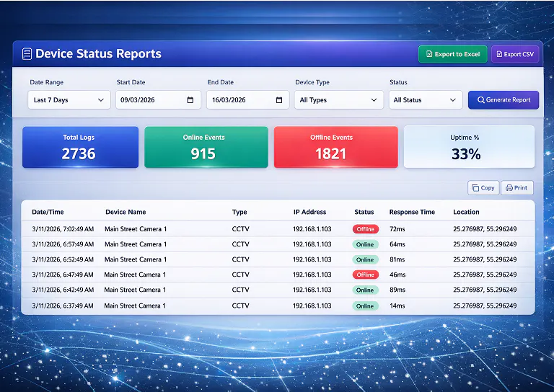Click the 46ms response time value

(397, 275)
